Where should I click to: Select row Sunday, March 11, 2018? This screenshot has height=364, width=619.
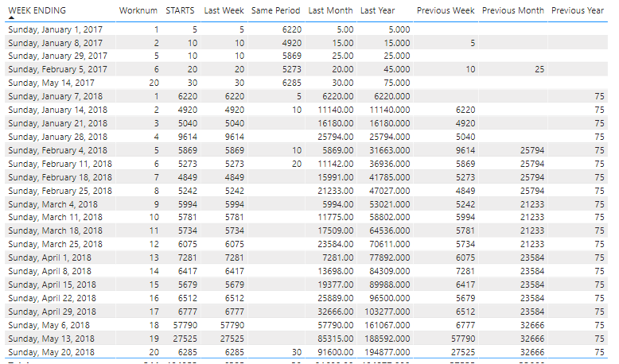pyautogui.click(x=306, y=217)
